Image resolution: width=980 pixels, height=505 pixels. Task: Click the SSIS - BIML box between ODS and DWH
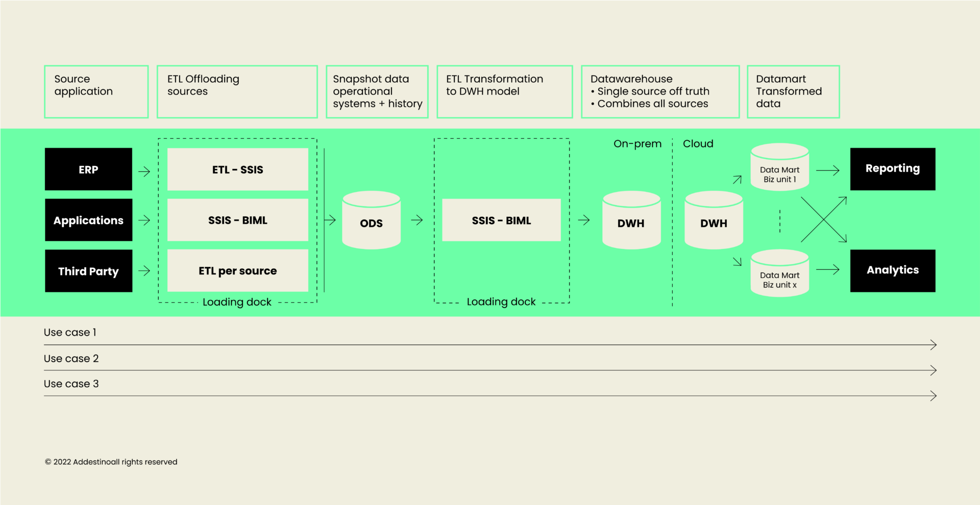tap(501, 220)
